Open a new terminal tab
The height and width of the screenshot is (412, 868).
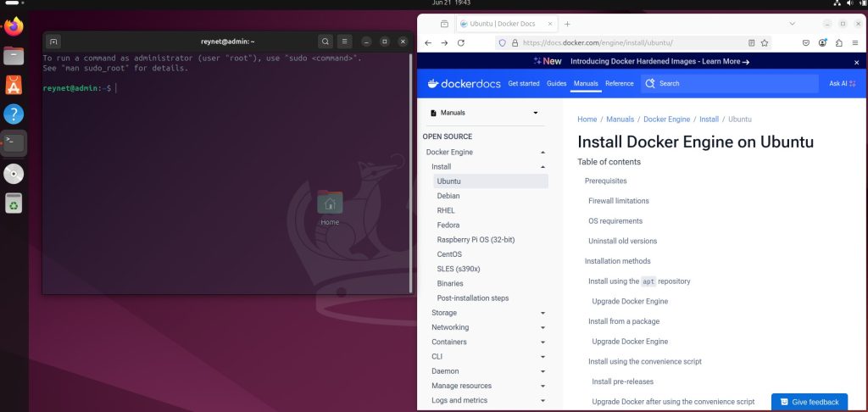pos(53,42)
